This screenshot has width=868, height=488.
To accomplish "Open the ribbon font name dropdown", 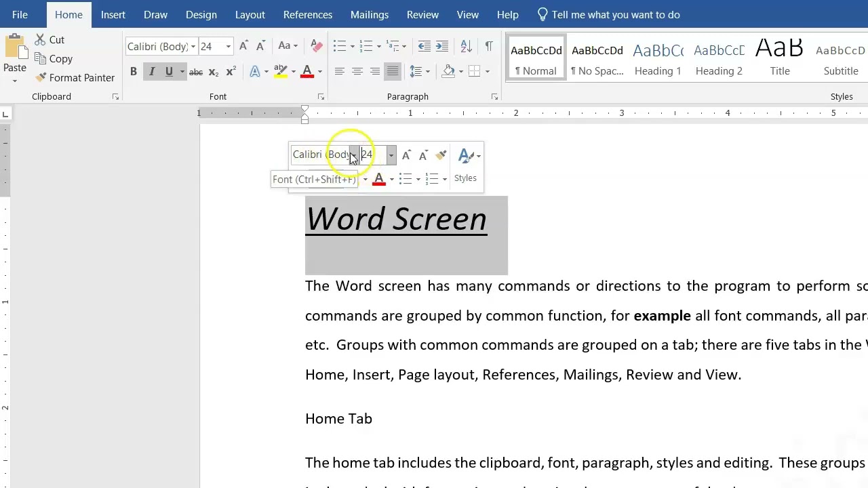I will [193, 46].
